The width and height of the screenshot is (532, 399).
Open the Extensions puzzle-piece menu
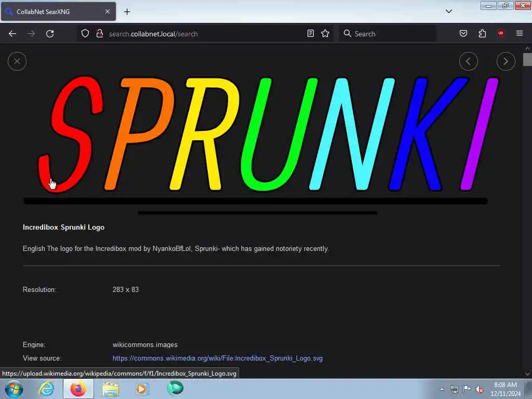click(x=482, y=34)
